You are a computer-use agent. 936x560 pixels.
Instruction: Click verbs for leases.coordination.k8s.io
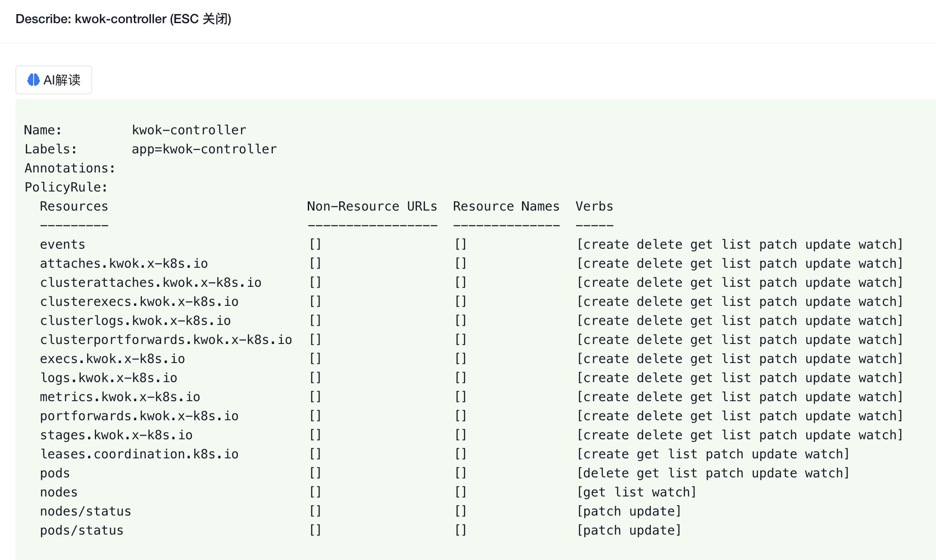(713, 454)
